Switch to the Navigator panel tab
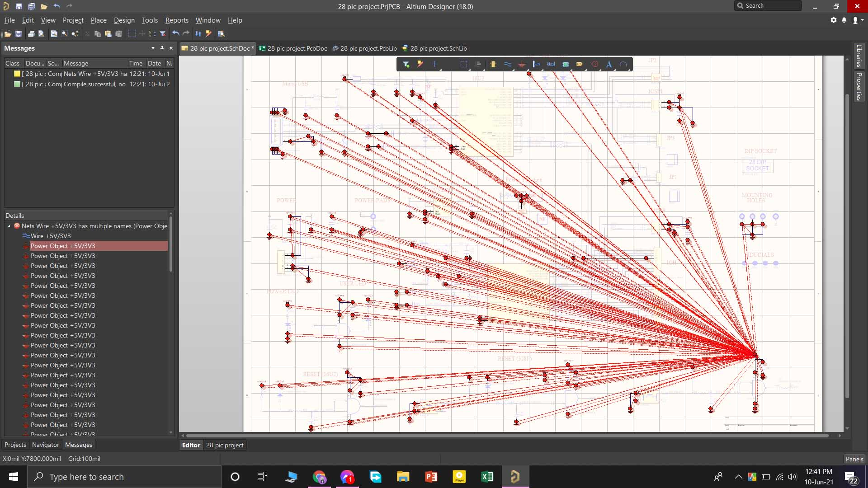This screenshot has width=868, height=488. 45,445
